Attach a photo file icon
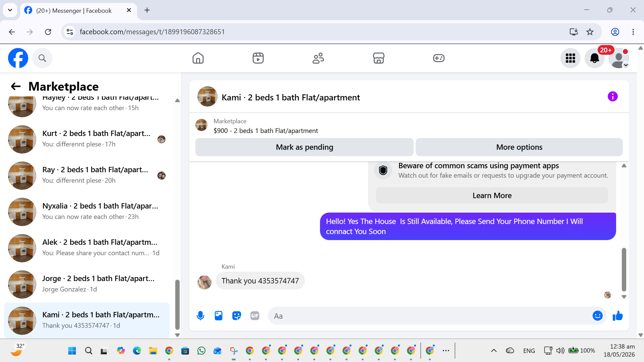644x362 pixels. (219, 316)
